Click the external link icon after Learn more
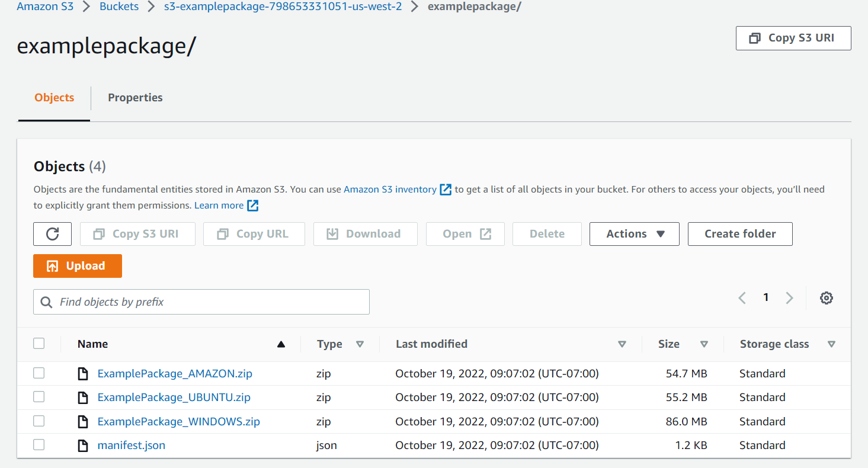 click(x=253, y=205)
